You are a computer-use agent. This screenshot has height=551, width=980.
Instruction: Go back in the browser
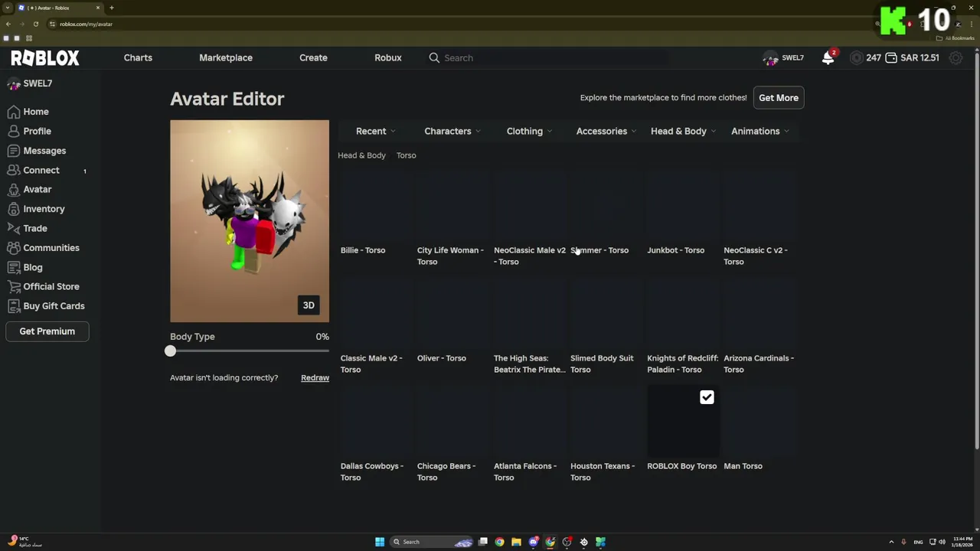8,24
